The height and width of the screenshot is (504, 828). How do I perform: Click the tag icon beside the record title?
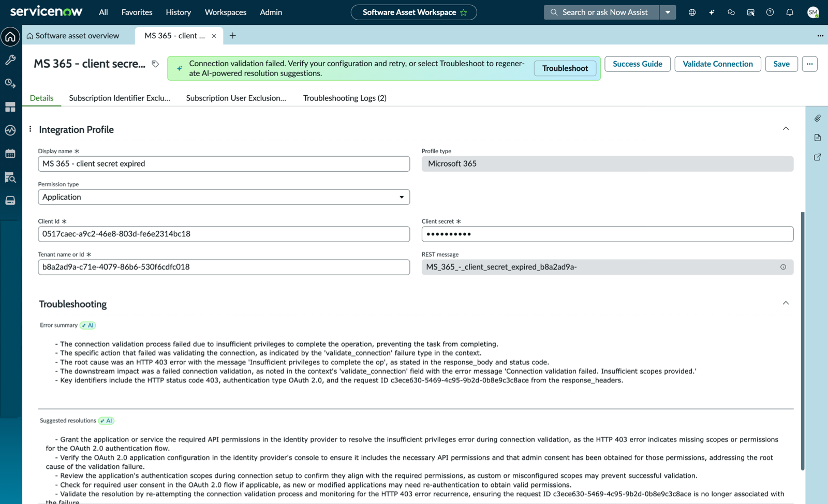[x=155, y=64]
